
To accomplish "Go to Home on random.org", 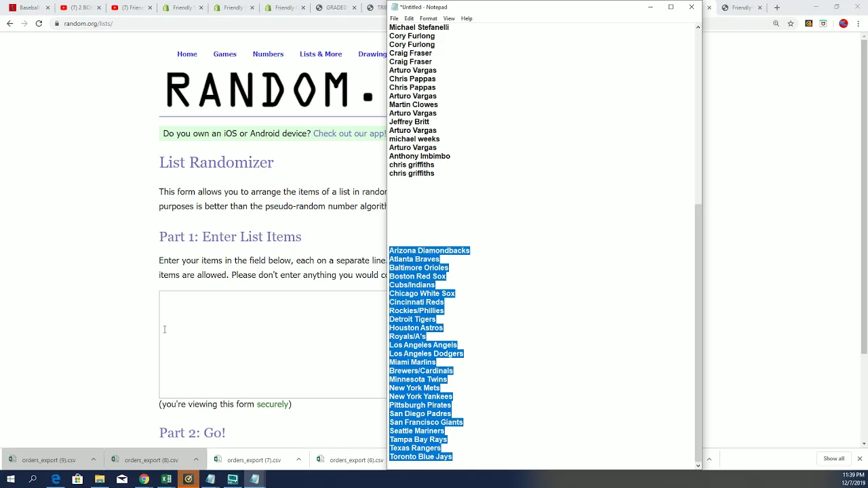I will pos(187,54).
